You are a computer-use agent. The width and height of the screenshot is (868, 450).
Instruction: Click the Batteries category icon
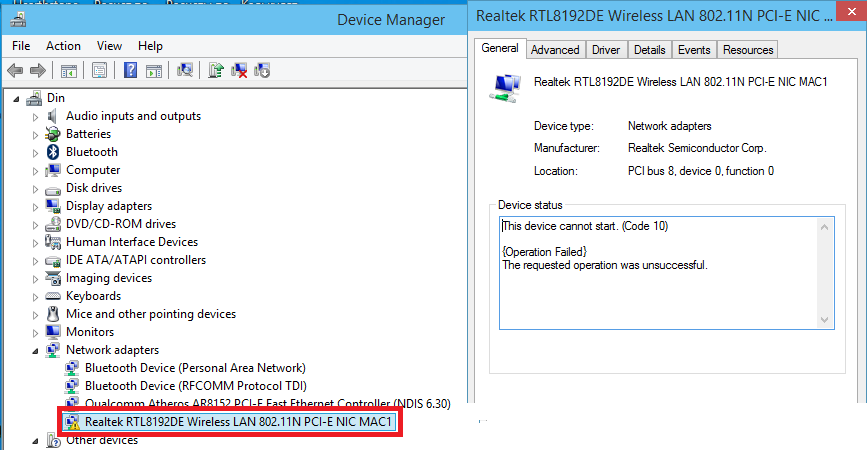pos(53,134)
